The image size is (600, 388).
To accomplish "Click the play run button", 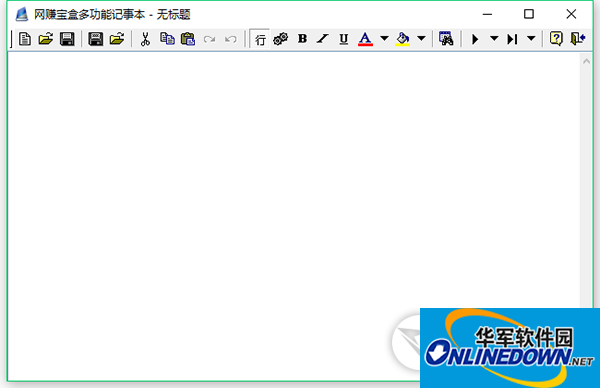I will [x=475, y=39].
